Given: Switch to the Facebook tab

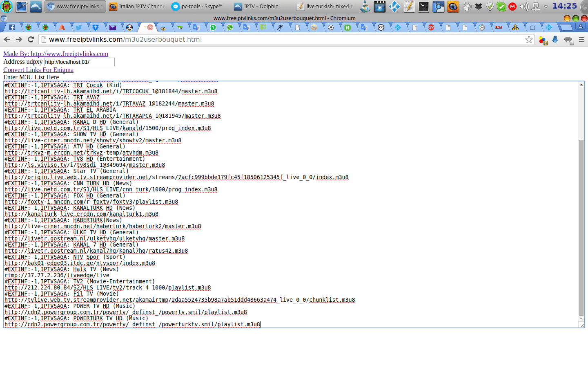Looking at the screenshot, I should click(12, 27).
